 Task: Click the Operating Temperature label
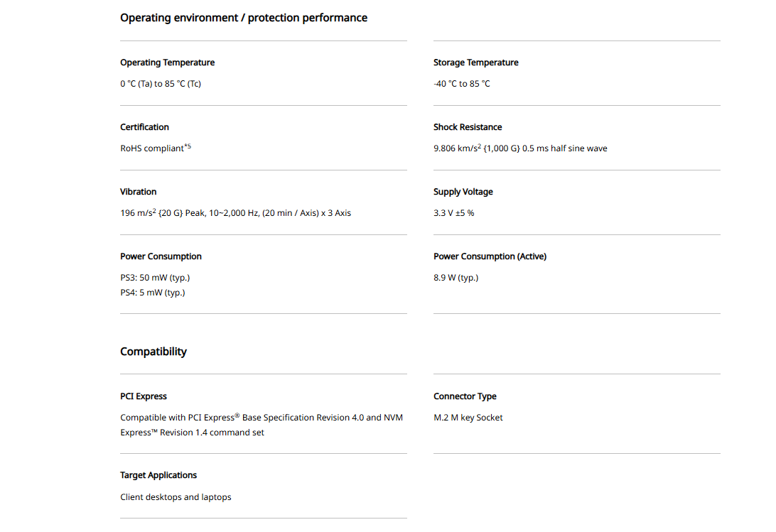tap(167, 63)
